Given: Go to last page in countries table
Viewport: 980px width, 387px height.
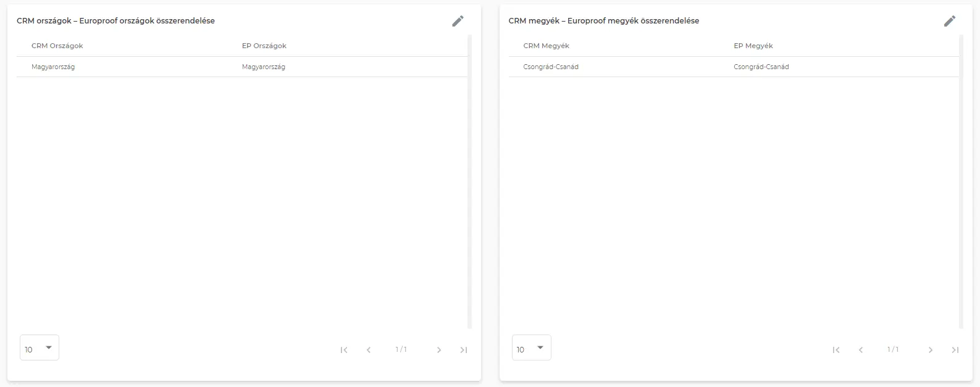Looking at the screenshot, I should 464,350.
